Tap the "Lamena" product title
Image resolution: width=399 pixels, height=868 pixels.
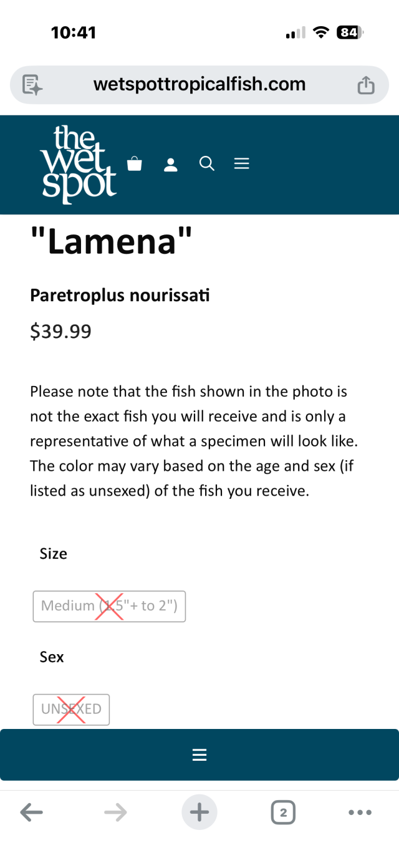pos(111,242)
